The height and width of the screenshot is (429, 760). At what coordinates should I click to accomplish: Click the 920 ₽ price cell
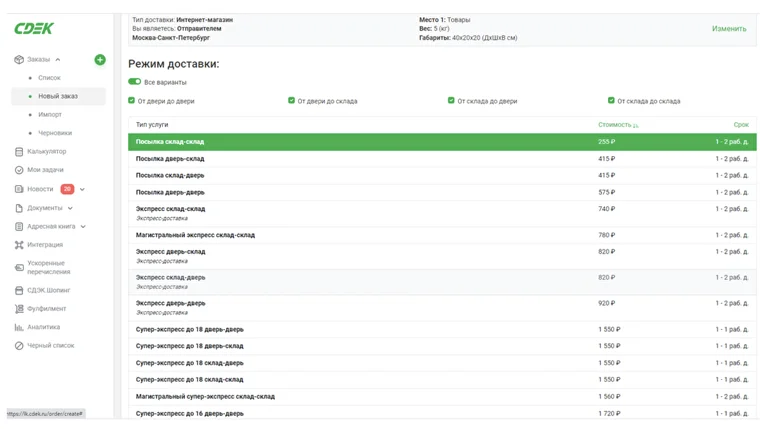tap(606, 303)
